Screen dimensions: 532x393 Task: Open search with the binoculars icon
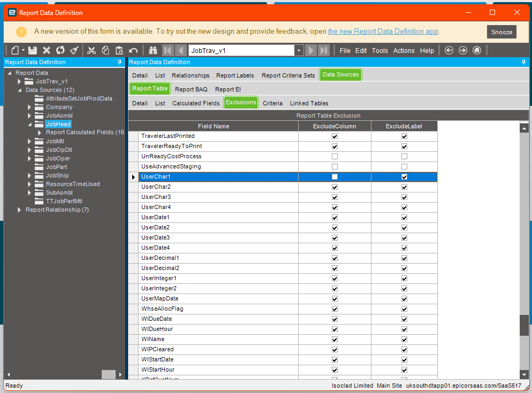click(153, 50)
